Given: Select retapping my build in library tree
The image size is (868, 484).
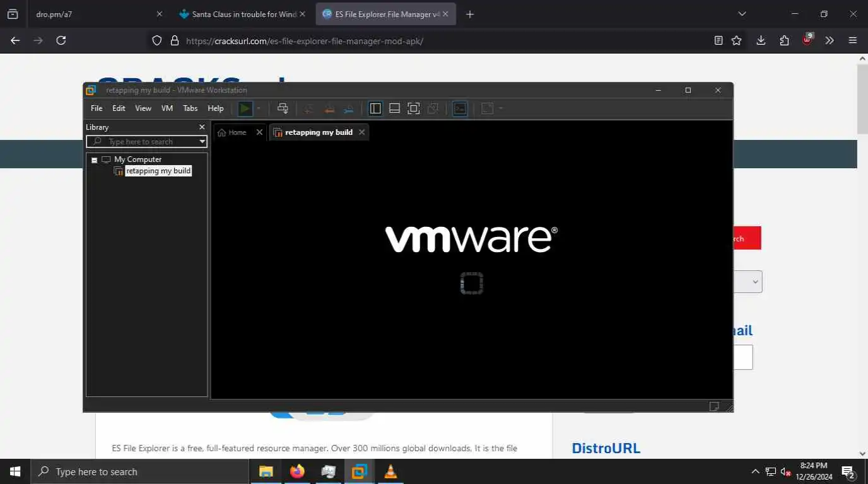Looking at the screenshot, I should tap(158, 171).
